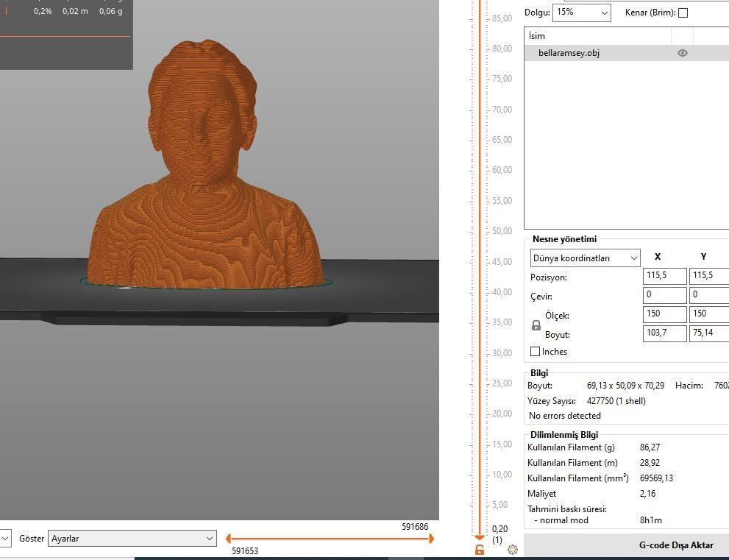Enable the Kenar (Brim) checkbox
Image resolution: width=729 pixels, height=560 pixels.
point(683,13)
